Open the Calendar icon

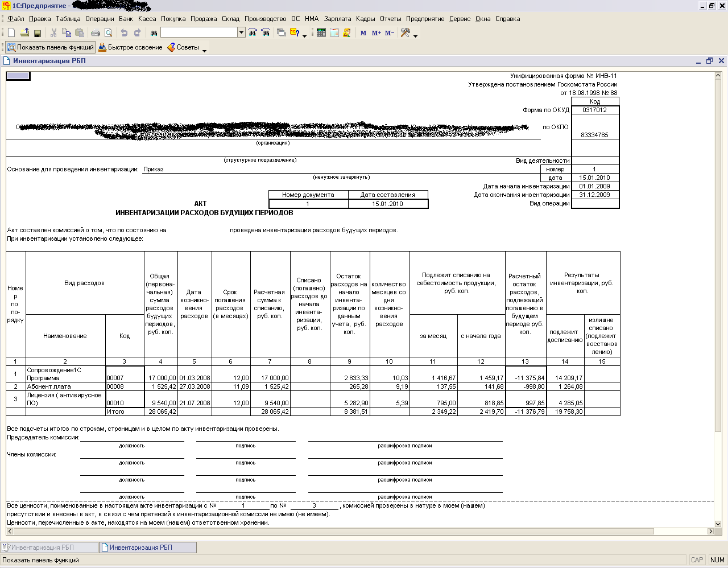[x=334, y=33]
